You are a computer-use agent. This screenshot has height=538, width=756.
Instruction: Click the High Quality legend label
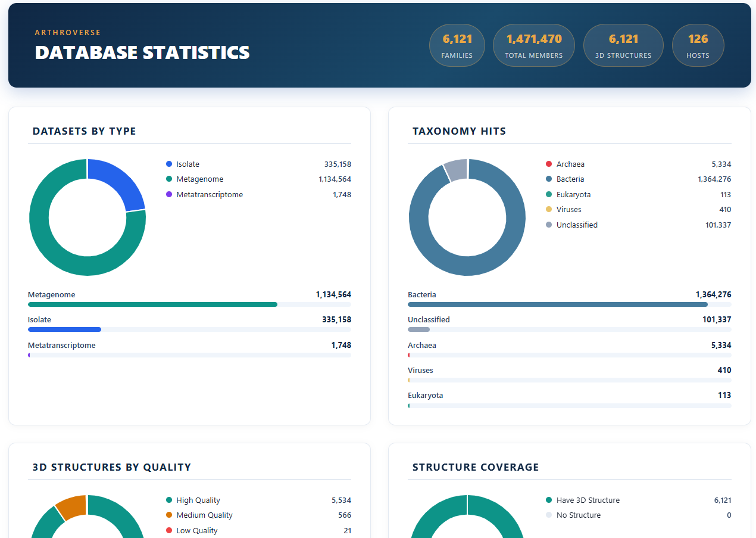[198, 500]
